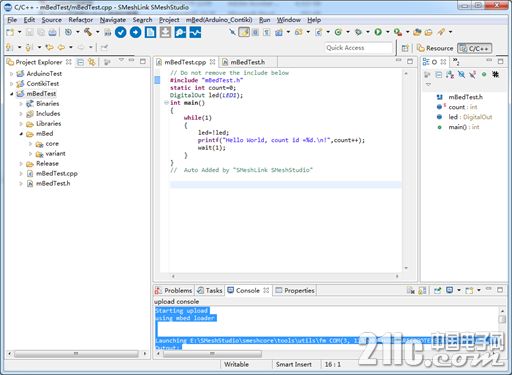The height and width of the screenshot is (375, 512).
Task: Click the Quick Access search field
Action: coord(359,48)
